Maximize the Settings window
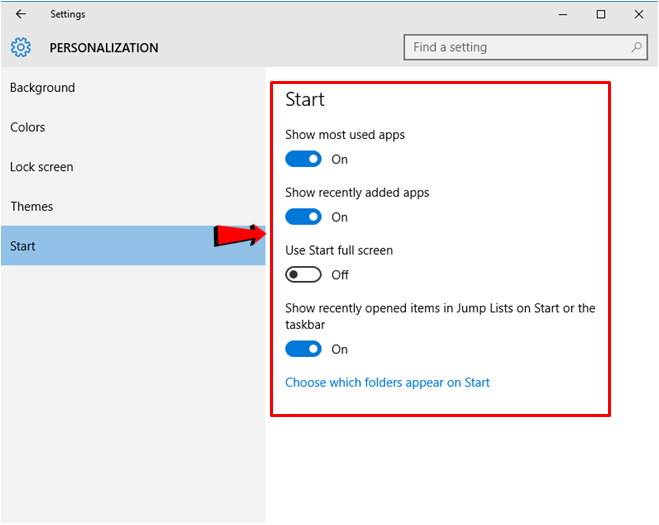Screen dimensions: 659x525 pyautogui.click(x=600, y=15)
